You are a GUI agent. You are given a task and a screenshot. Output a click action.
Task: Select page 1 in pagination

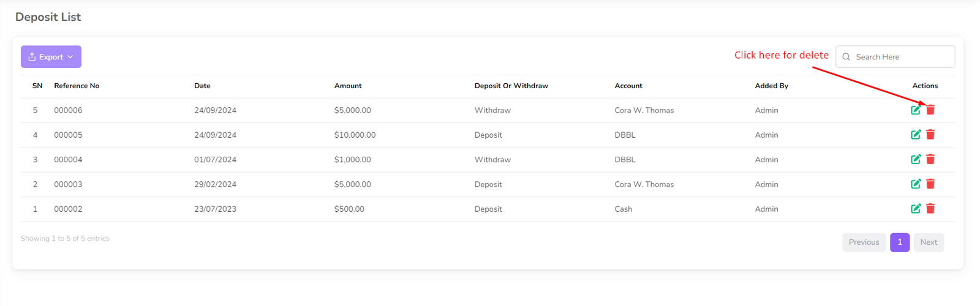[x=899, y=242]
